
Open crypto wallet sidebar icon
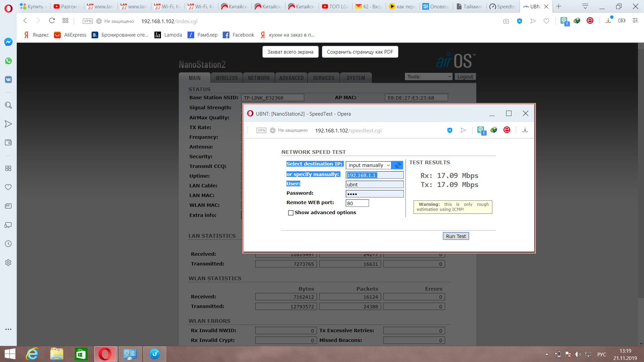pos(8,142)
